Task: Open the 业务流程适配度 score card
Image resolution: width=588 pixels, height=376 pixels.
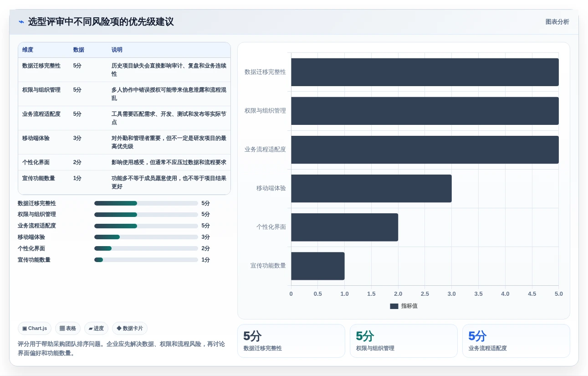Action: tap(516, 341)
